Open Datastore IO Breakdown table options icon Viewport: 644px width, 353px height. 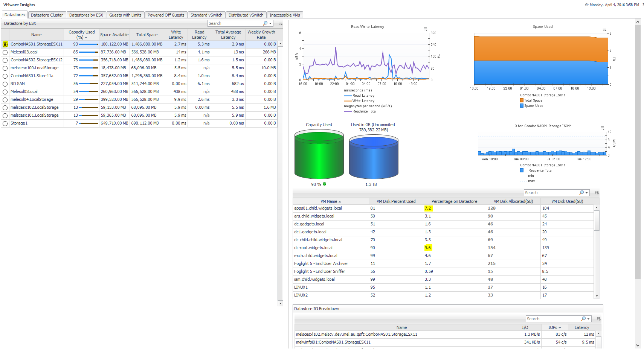pos(599,319)
